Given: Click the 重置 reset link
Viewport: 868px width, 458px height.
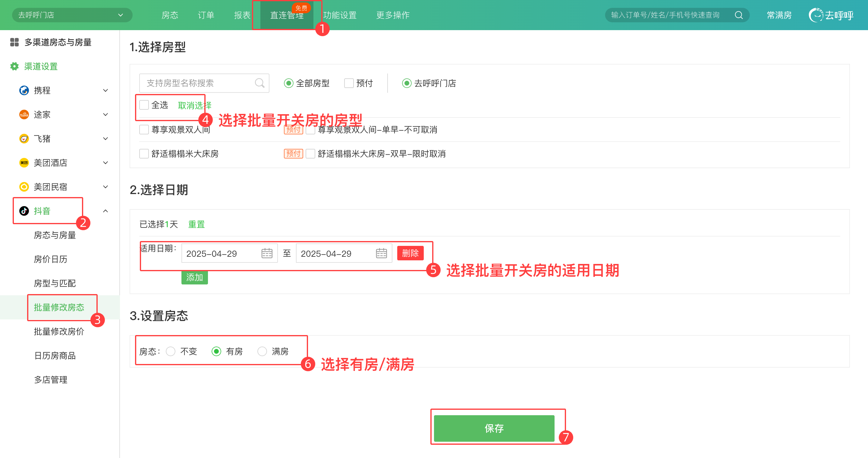Looking at the screenshot, I should tap(196, 224).
